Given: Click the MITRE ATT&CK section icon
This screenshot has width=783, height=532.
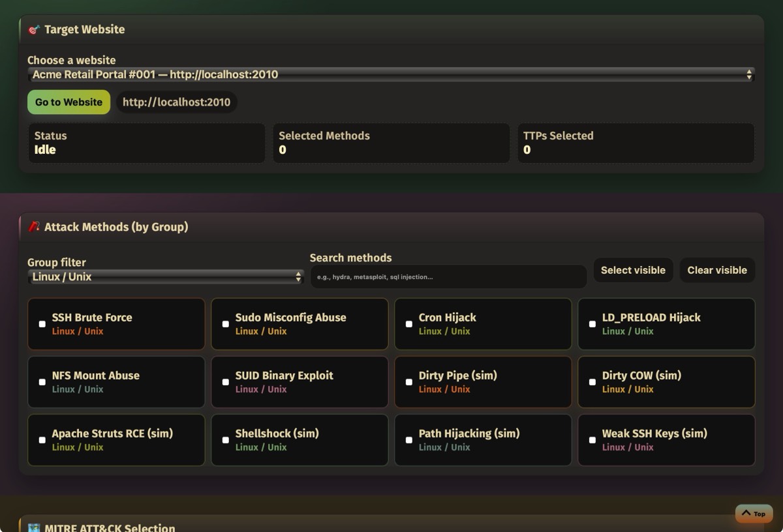Looking at the screenshot, I should pos(34,527).
